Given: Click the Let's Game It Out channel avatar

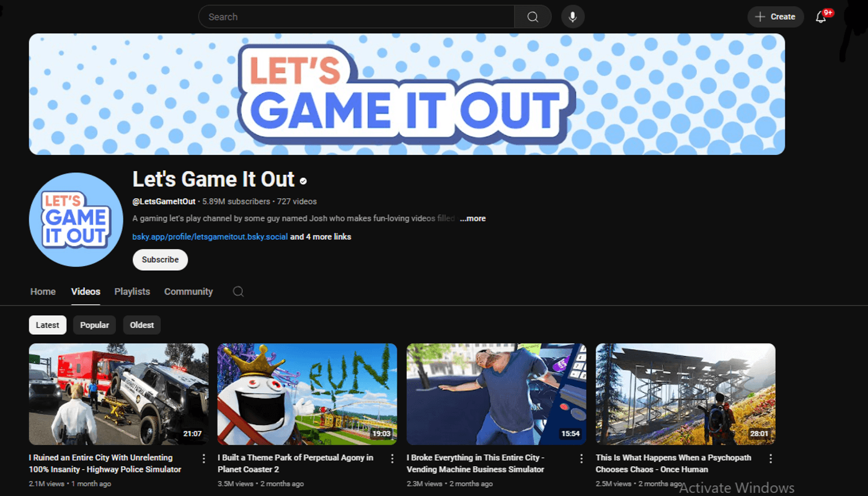Looking at the screenshot, I should point(76,219).
